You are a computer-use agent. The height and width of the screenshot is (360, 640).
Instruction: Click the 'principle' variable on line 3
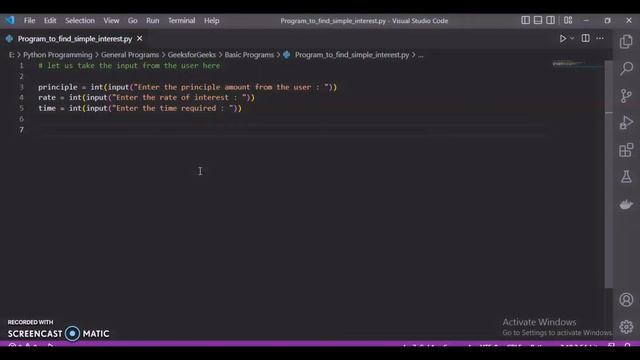[x=58, y=87]
